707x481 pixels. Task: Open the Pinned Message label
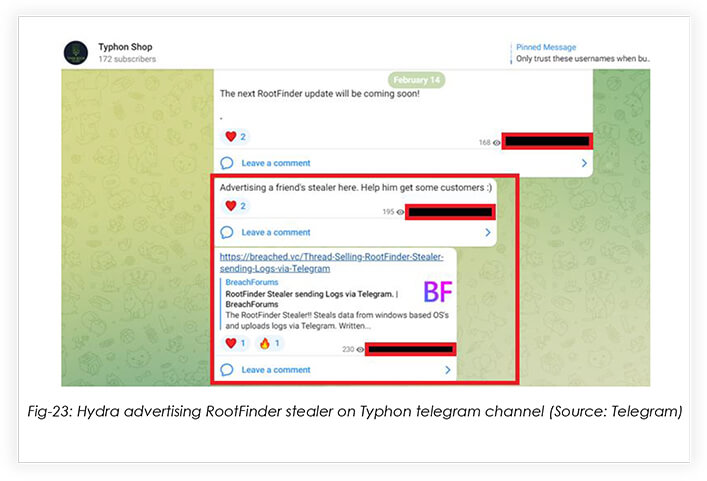pos(546,47)
